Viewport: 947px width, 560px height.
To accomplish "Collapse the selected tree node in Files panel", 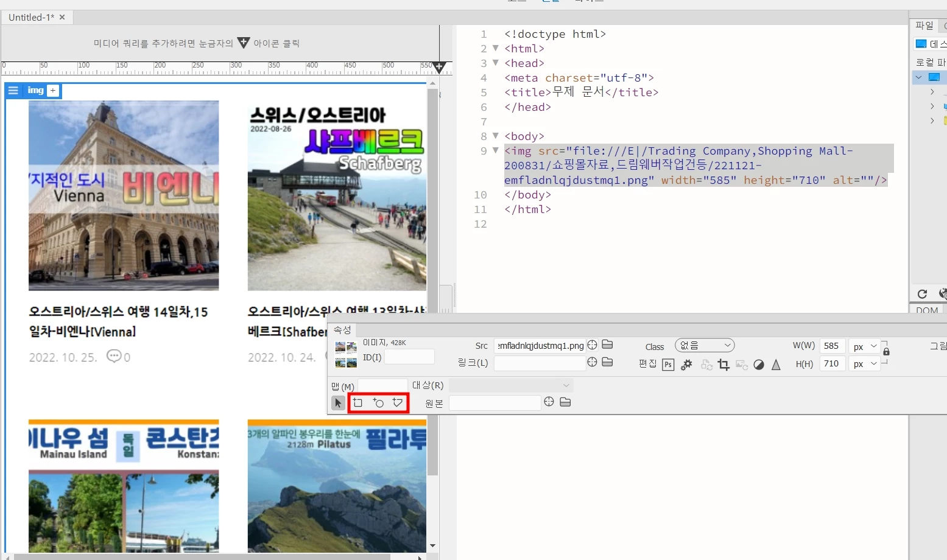I will coord(918,77).
